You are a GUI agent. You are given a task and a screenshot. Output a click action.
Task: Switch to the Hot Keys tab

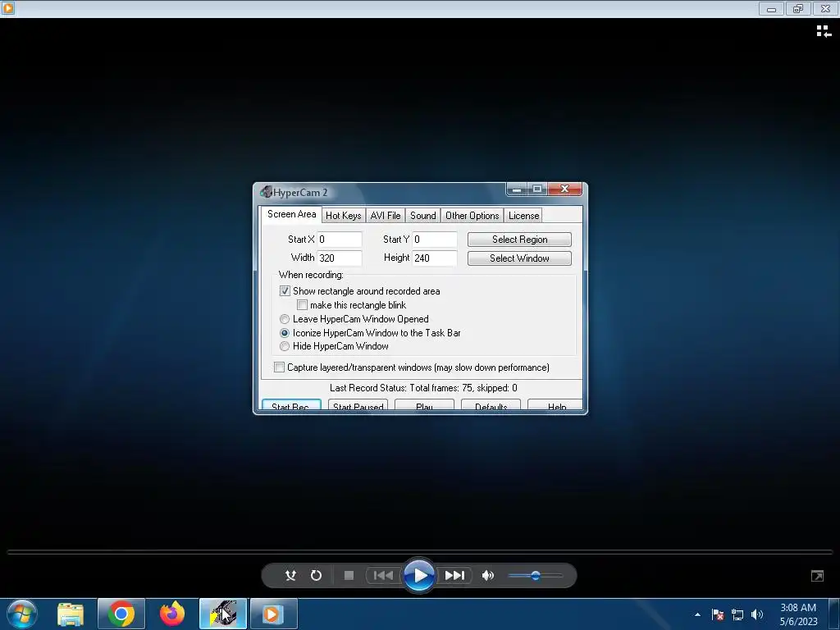point(344,216)
